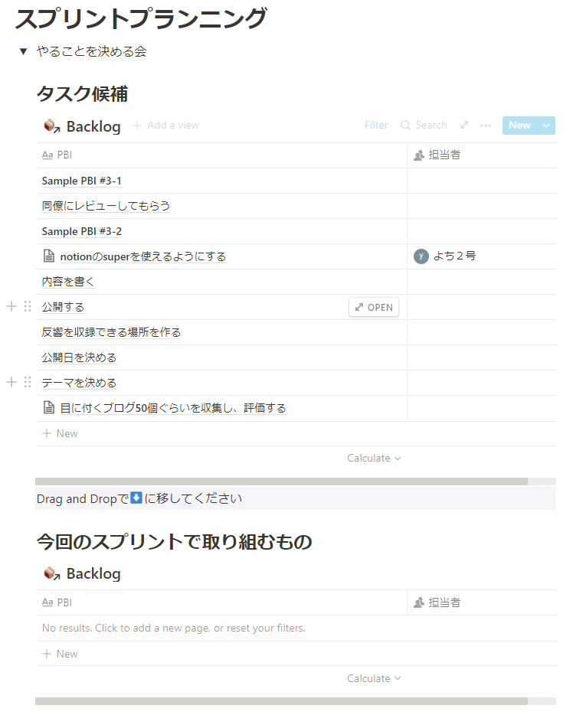This screenshot has height=728, width=586.
Task: Open row Sample PBI #3-1
Action: pyautogui.click(x=82, y=181)
